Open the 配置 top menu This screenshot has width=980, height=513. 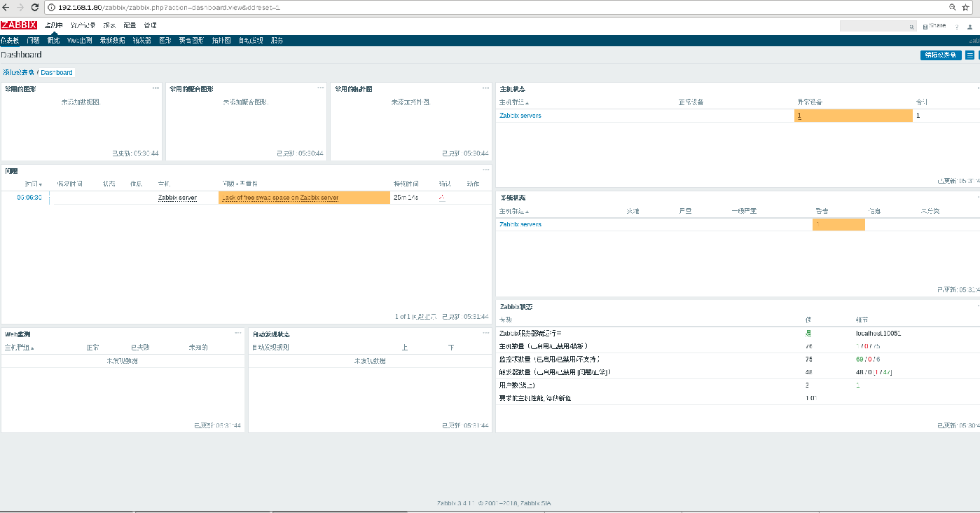click(x=130, y=25)
